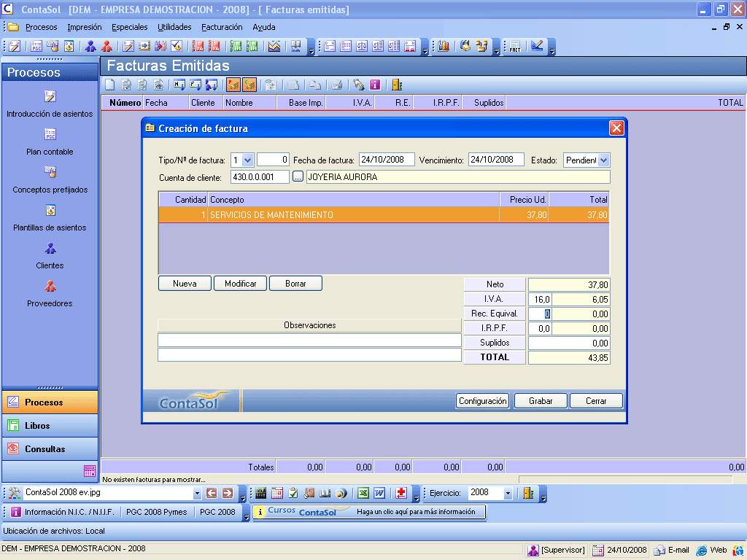The width and height of the screenshot is (747, 560).
Task: Open the Especiales menu
Action: coord(130,27)
